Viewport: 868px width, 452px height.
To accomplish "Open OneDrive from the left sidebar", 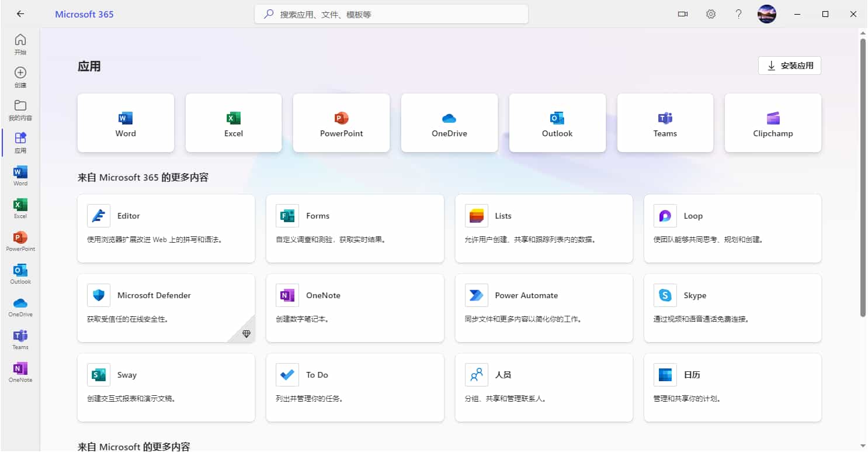I will 20,306.
